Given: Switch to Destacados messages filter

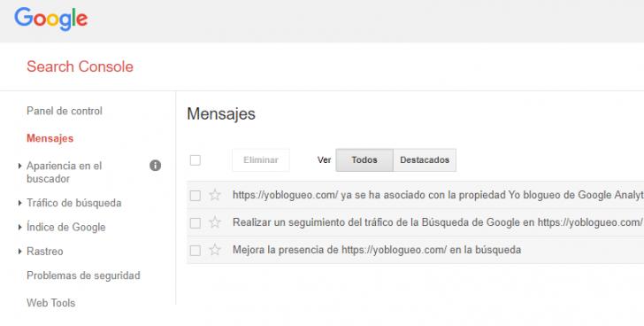Looking at the screenshot, I should (x=425, y=160).
